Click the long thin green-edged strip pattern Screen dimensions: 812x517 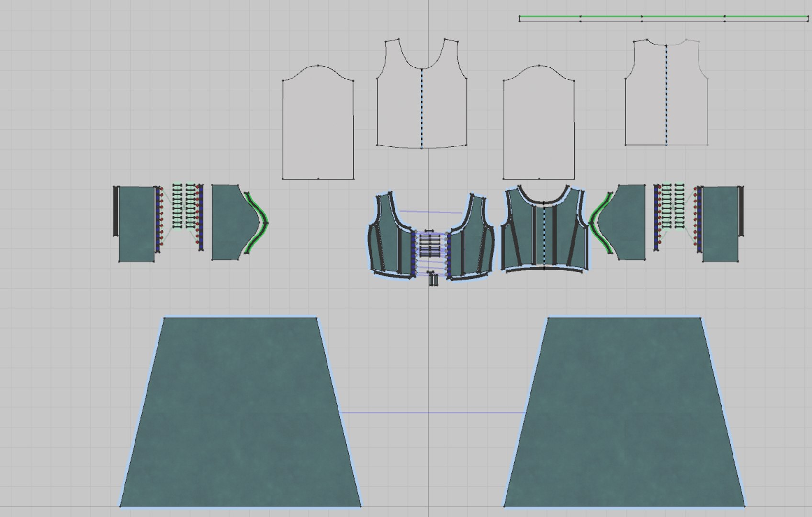point(663,19)
